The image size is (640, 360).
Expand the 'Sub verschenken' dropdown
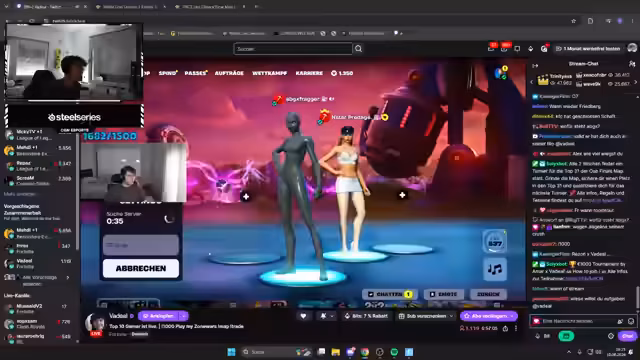pyautogui.click(x=451, y=316)
